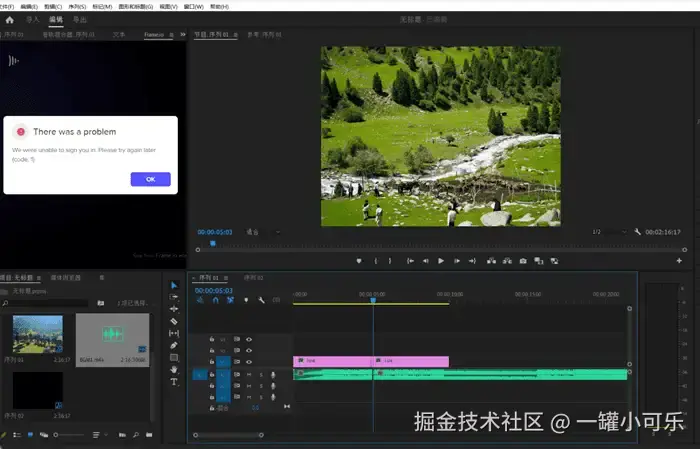The width and height of the screenshot is (700, 449).
Task: Open the sort icons dropdown in project panel
Action: point(99,435)
